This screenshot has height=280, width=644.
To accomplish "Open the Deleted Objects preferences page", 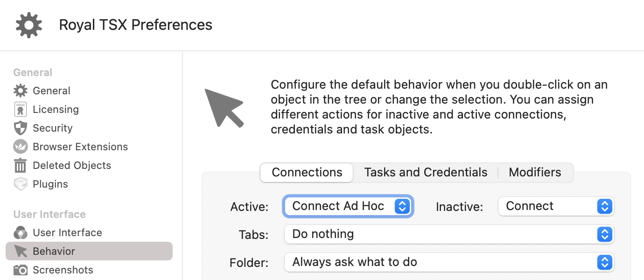I will pos(72,165).
